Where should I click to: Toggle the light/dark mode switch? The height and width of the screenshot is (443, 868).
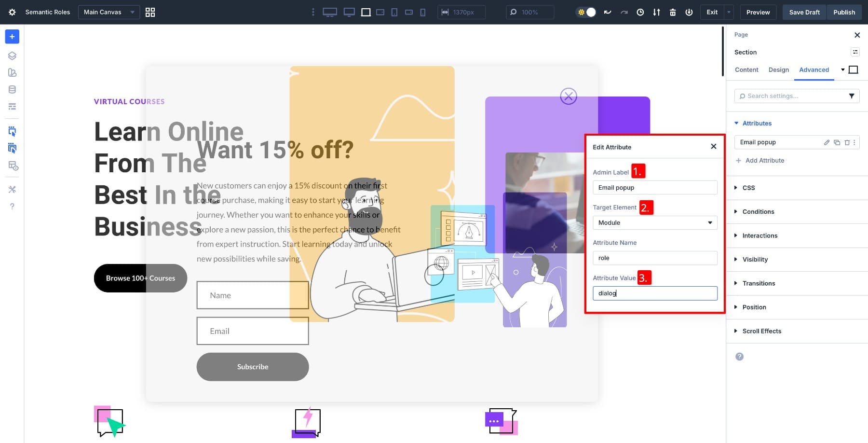586,12
